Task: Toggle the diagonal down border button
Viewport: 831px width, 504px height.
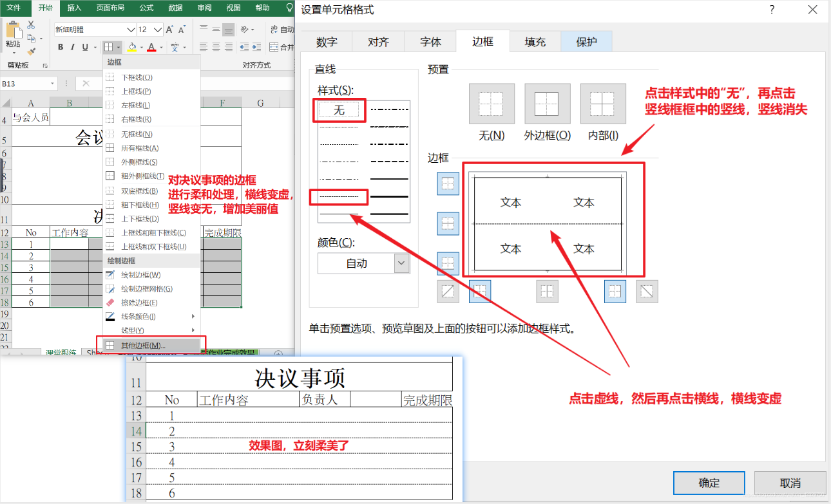Action: pos(647,292)
